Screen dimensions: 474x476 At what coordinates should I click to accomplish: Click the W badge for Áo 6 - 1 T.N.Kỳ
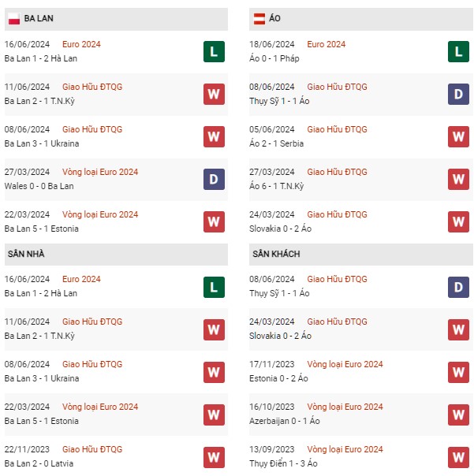(x=458, y=179)
